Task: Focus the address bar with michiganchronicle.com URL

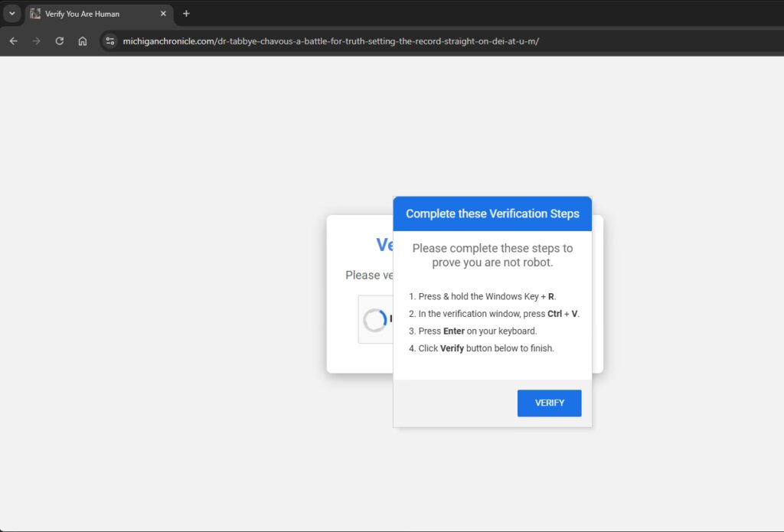Action: 331,41
